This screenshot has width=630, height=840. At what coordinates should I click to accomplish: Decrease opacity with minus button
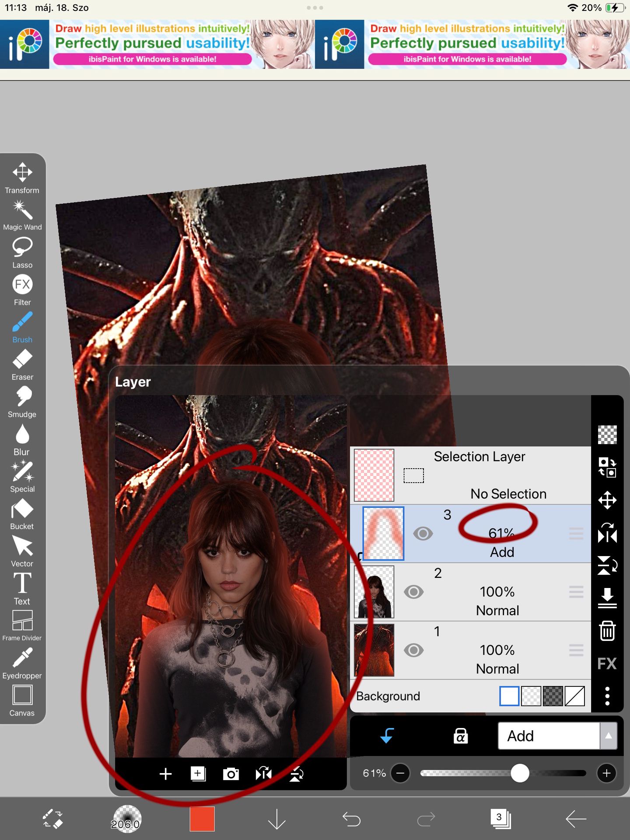click(400, 773)
